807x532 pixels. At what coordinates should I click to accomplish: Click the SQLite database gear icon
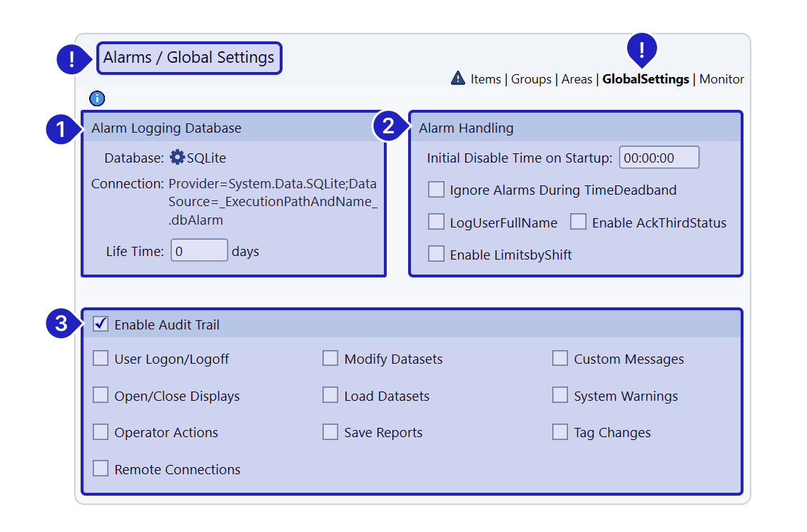tap(177, 158)
